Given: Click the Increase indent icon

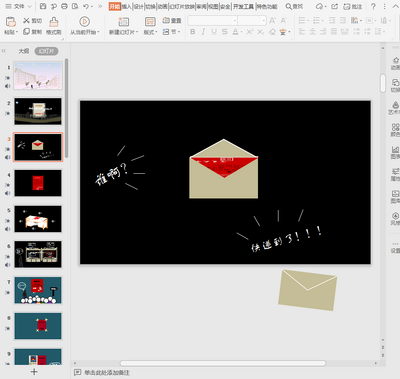Looking at the screenshot, I should 343,21.
